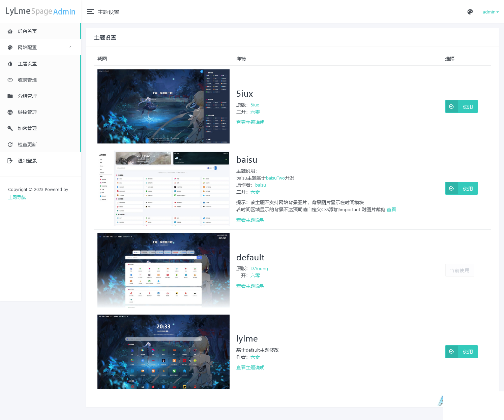The height and width of the screenshot is (420, 504).
Task: Click the link icon for 收录管理
Action: 10,80
